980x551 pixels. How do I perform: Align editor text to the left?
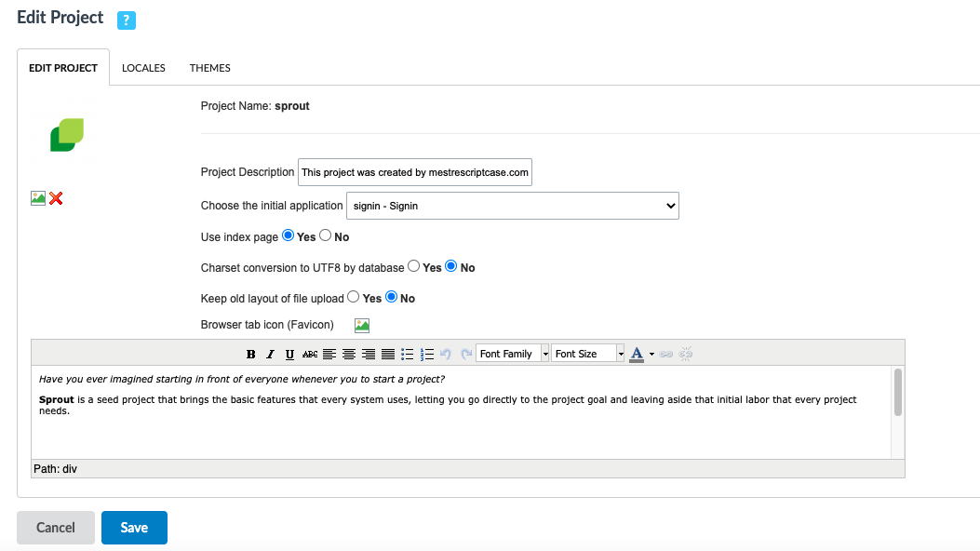point(329,355)
